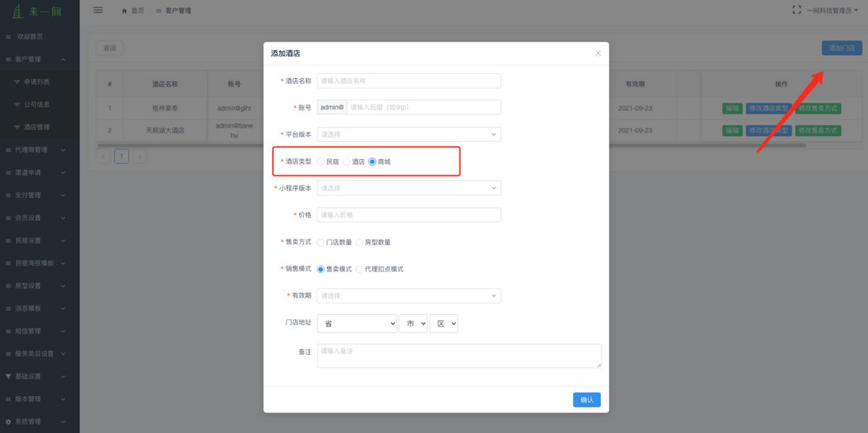Click the 格林豪泰 hotel name cell
868x433 pixels.
(x=165, y=109)
